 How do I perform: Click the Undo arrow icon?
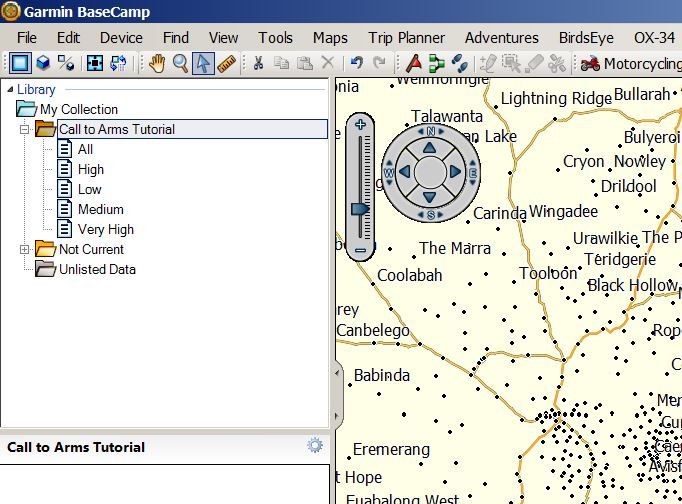(357, 63)
